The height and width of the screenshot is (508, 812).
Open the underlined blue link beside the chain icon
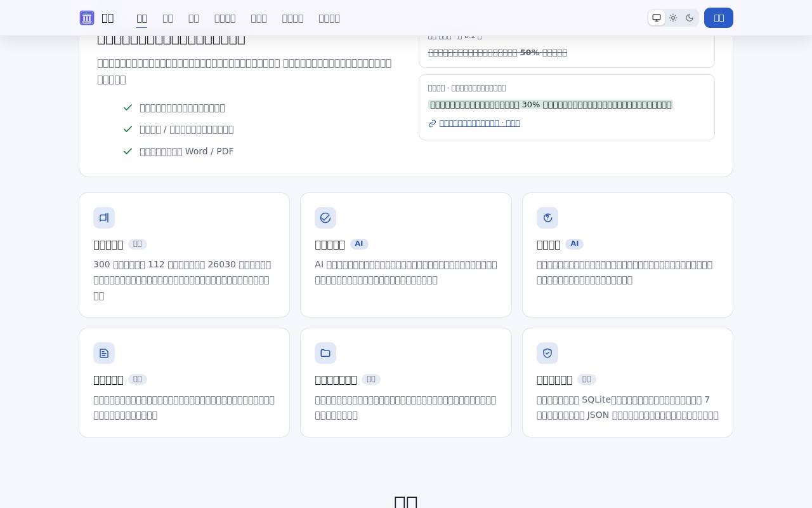pos(480,123)
